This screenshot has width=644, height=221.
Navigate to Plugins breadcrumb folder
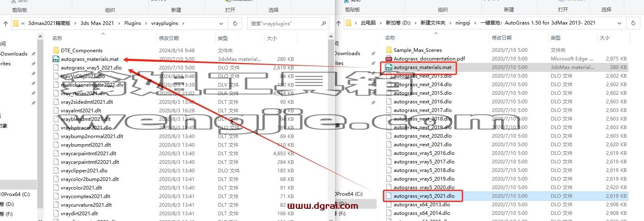point(132,23)
